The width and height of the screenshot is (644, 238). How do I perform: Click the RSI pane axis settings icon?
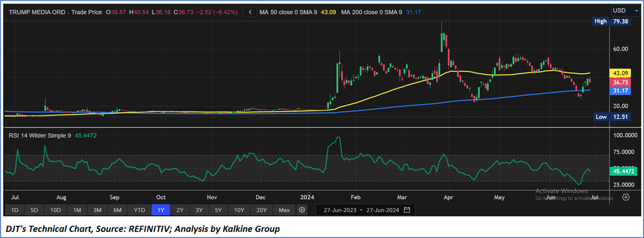[x=626, y=197]
